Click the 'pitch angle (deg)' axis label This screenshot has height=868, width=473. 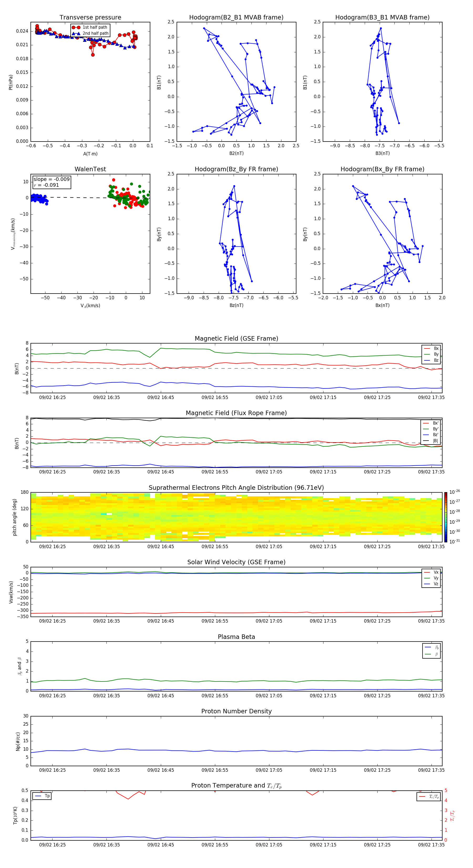(14, 518)
